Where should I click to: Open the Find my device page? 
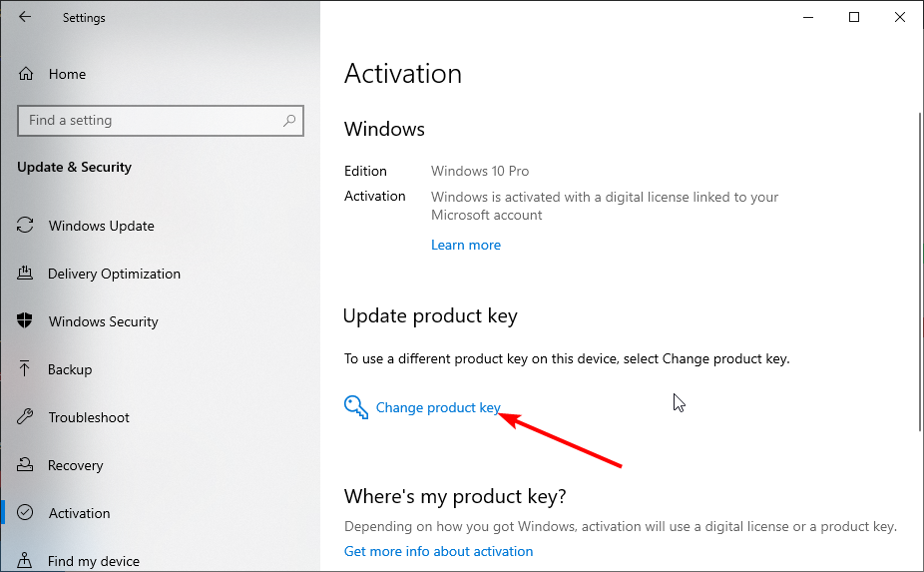pyautogui.click(x=94, y=561)
